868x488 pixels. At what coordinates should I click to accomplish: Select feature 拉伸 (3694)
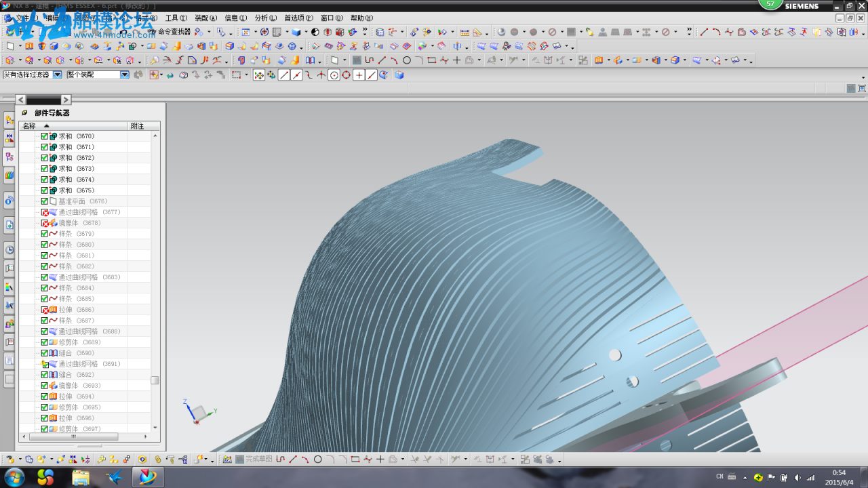coord(76,396)
